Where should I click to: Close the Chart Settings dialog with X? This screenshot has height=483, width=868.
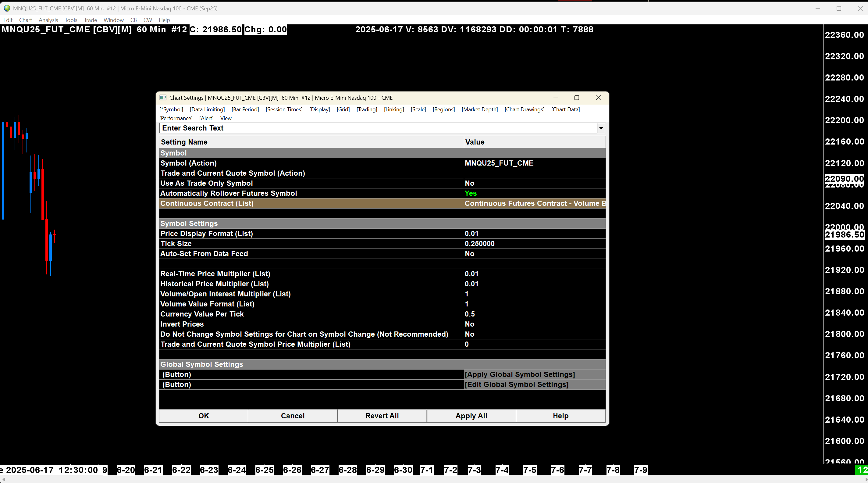(x=598, y=98)
